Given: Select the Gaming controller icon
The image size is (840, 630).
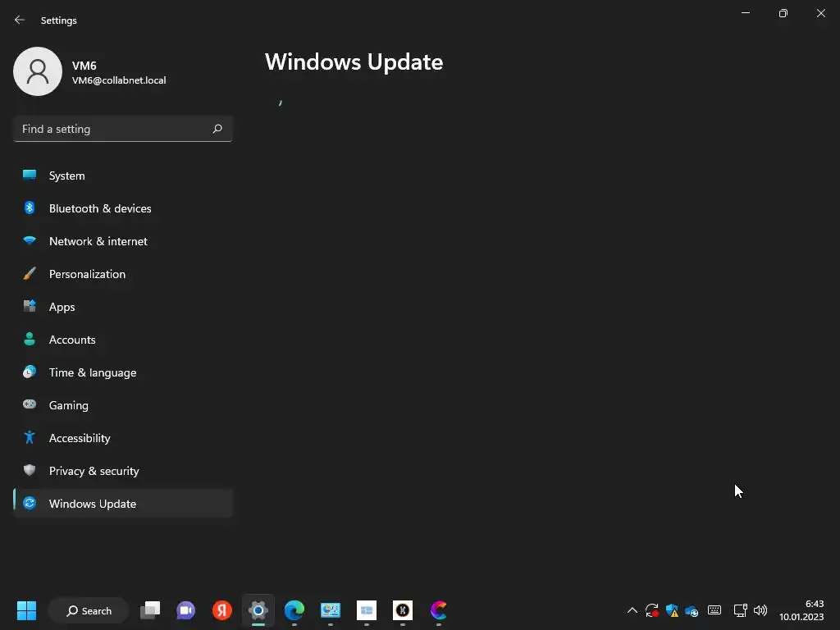Looking at the screenshot, I should coord(30,404).
